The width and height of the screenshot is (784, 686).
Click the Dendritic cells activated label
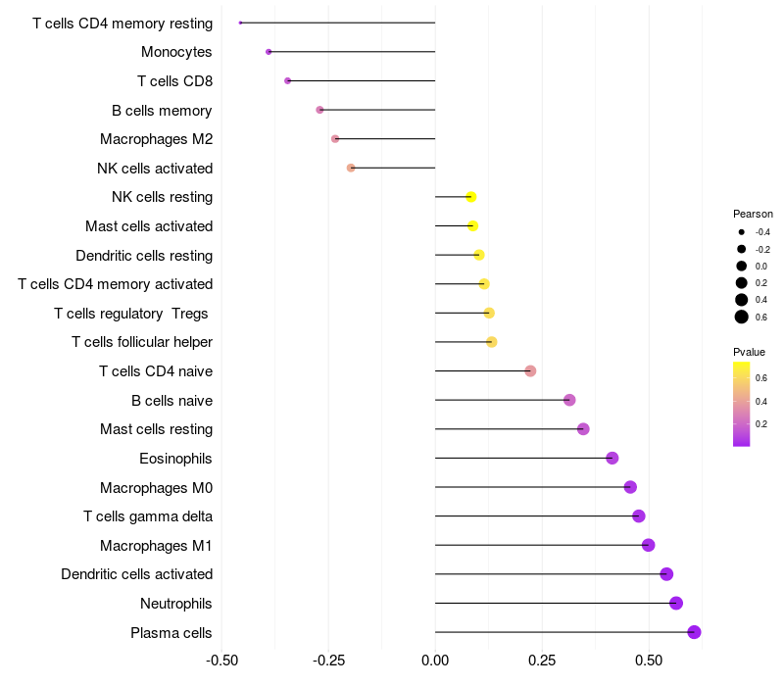click(x=136, y=574)
